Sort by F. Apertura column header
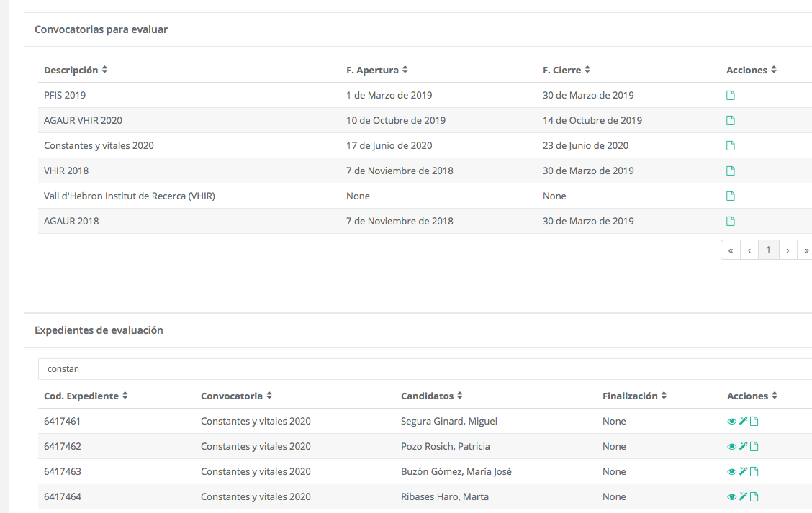The height and width of the screenshot is (513, 812). (376, 71)
